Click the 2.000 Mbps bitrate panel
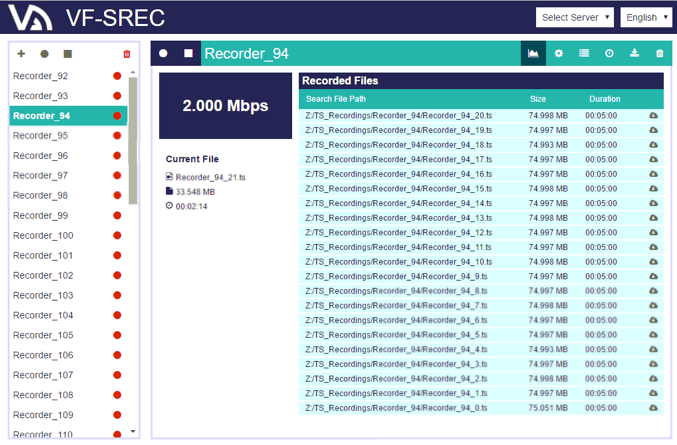The height and width of the screenshot is (445, 677). (225, 106)
